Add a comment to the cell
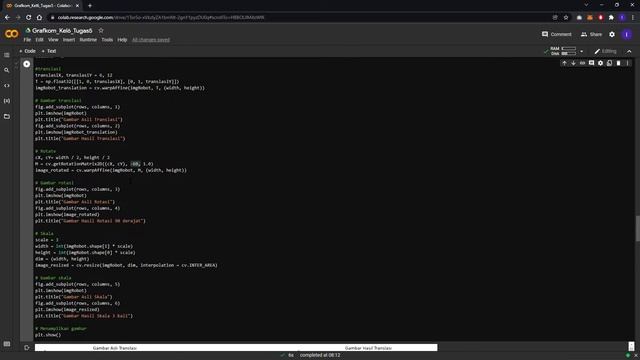The image size is (640, 360). 591,63
